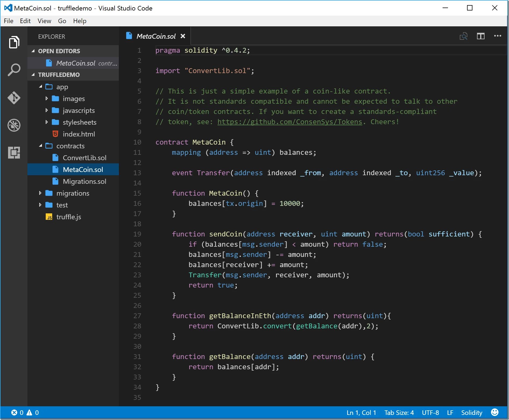Click the file icon beside Migrations.sol
The height and width of the screenshot is (420, 509).
55,181
